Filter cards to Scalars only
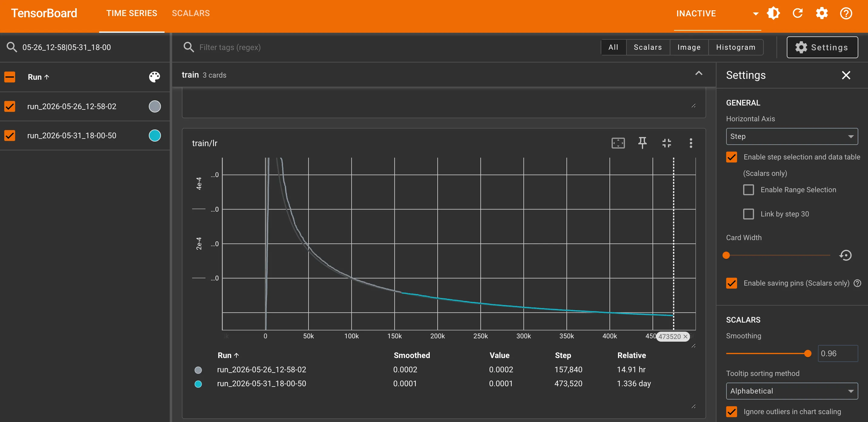This screenshot has height=422, width=868. [648, 47]
